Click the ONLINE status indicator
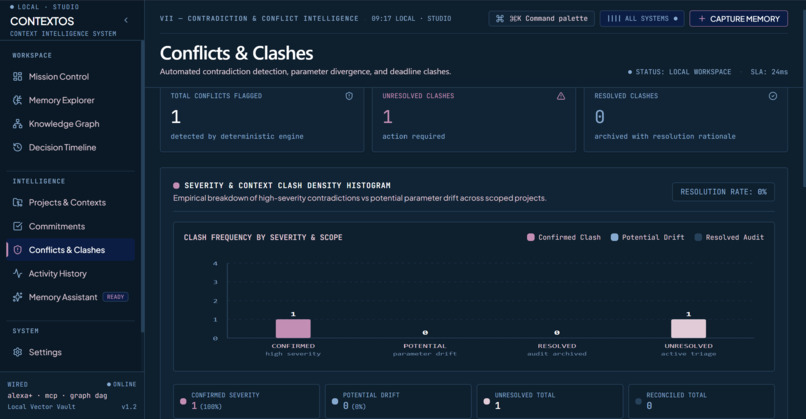The height and width of the screenshot is (419, 806). [x=121, y=385]
